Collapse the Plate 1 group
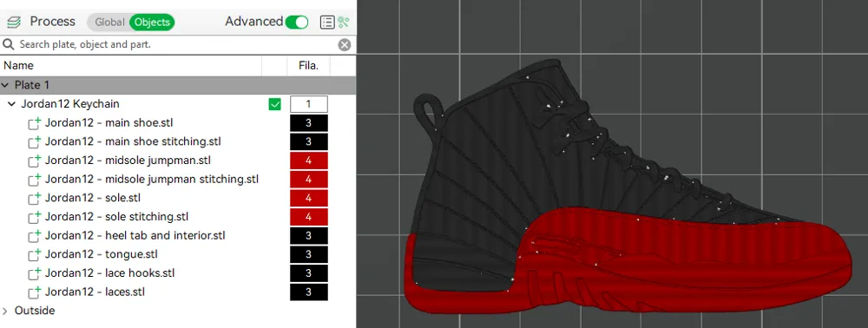The width and height of the screenshot is (868, 328). click(5, 85)
